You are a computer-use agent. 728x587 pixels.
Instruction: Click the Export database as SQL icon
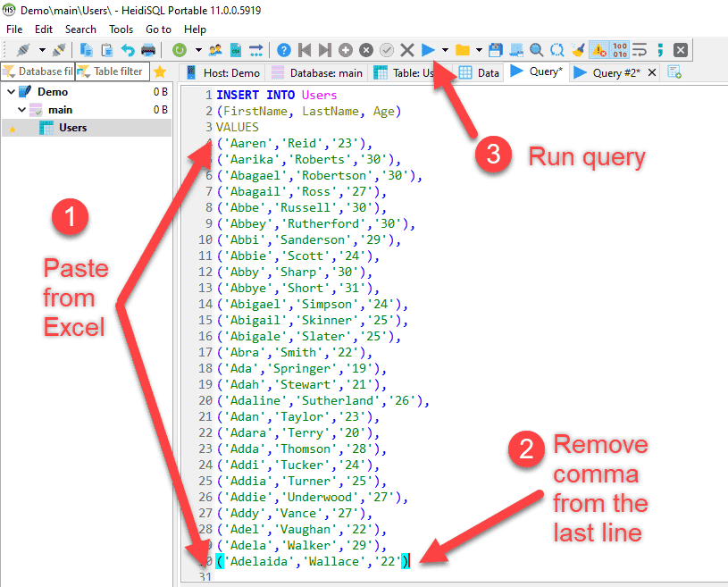(x=255, y=50)
